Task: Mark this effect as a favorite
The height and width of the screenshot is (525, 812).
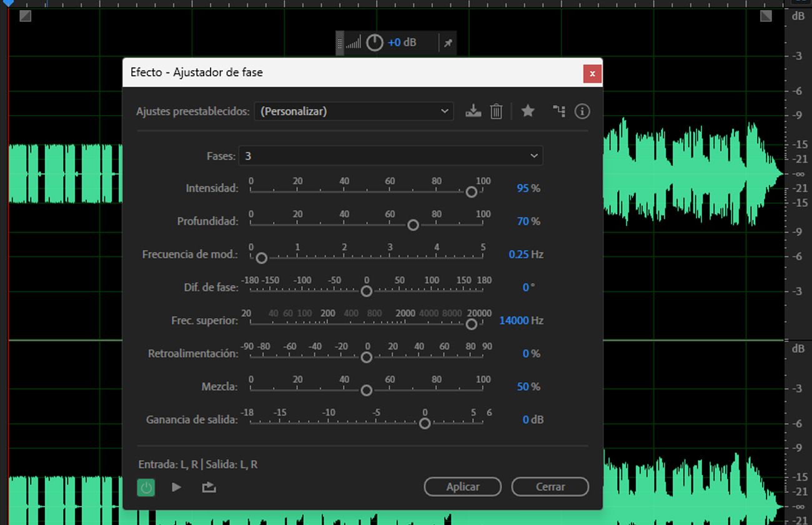Action: click(528, 111)
